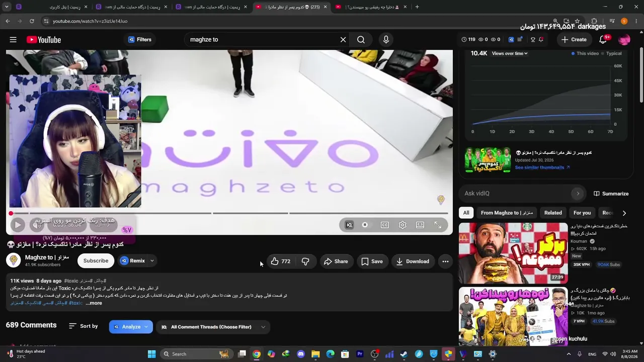Play the video with the play button

[18, 225]
